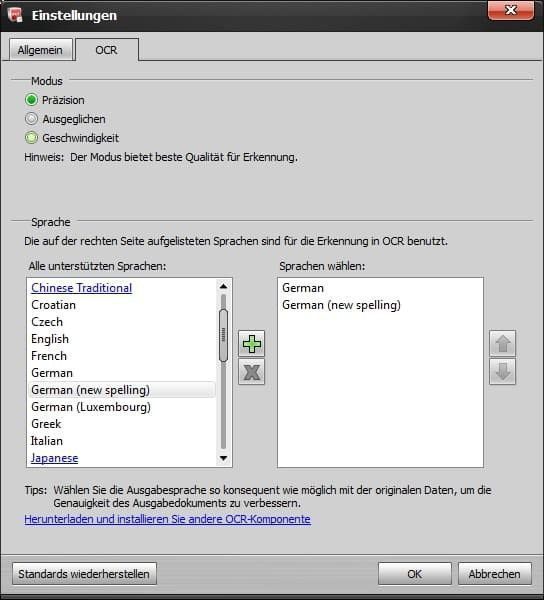The height and width of the screenshot is (600, 544).
Task: Close the Einstellungen dialog
Action: coord(511,10)
